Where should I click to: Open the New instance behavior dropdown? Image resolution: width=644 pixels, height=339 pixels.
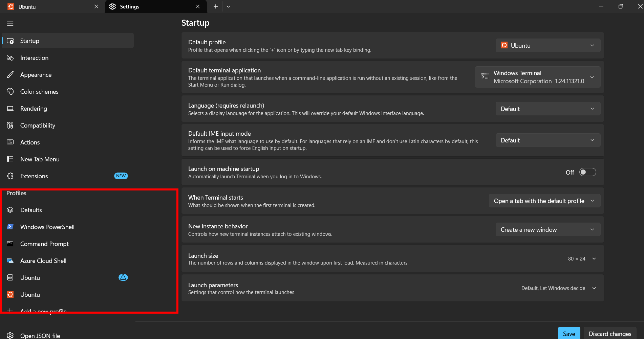coord(548,229)
